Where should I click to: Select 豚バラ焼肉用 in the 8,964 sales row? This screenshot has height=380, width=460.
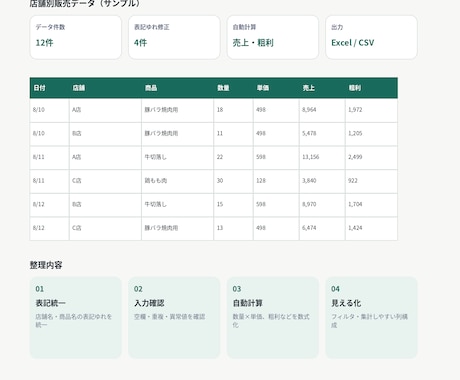coord(177,110)
